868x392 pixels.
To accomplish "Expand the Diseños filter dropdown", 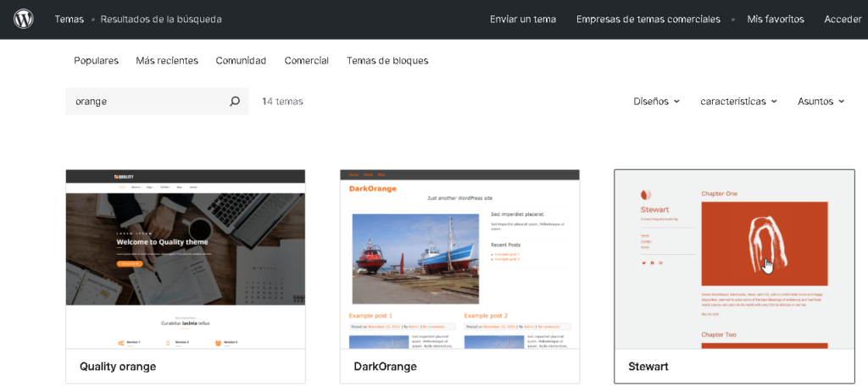I will 657,102.
